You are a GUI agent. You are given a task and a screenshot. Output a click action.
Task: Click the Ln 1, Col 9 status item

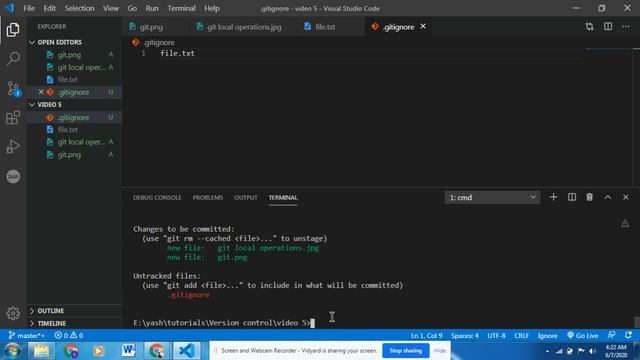(426, 336)
